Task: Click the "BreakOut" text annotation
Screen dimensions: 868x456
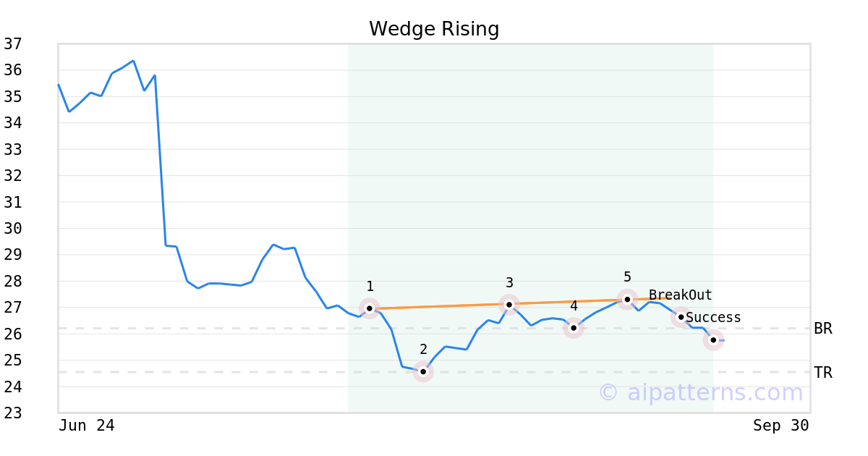Action: coord(680,295)
